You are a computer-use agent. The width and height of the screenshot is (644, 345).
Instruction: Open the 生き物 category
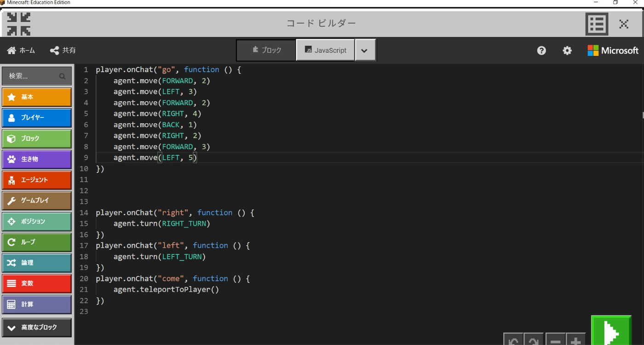(37, 159)
